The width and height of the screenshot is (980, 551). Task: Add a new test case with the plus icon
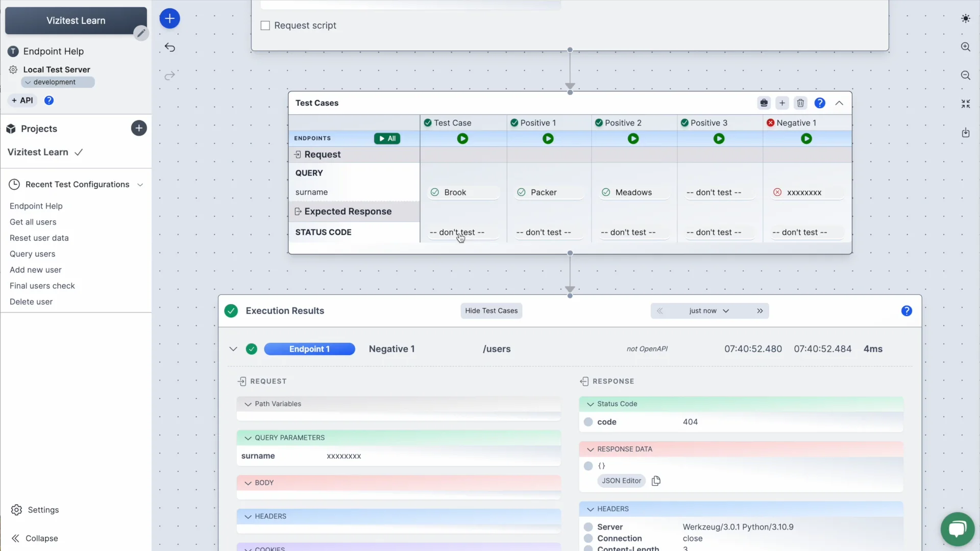(782, 103)
